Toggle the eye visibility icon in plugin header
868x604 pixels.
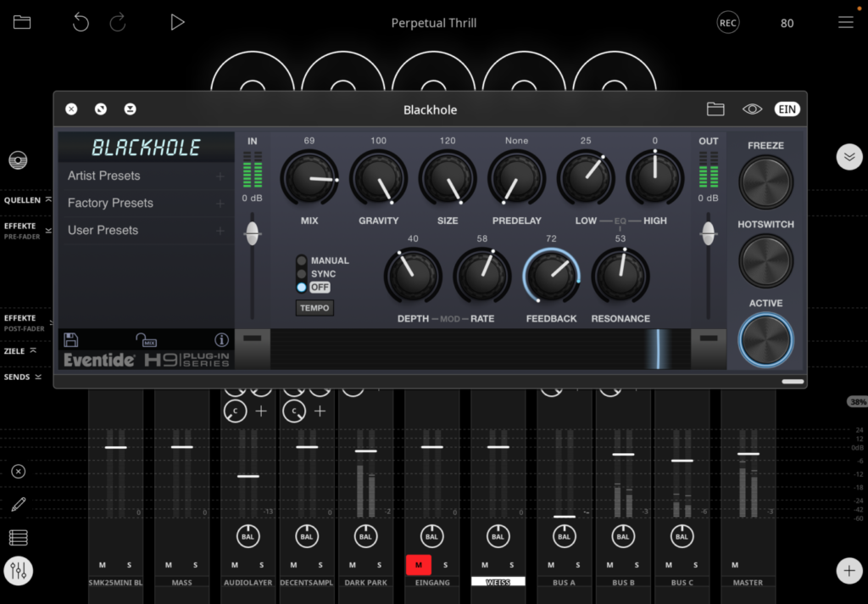coord(752,109)
